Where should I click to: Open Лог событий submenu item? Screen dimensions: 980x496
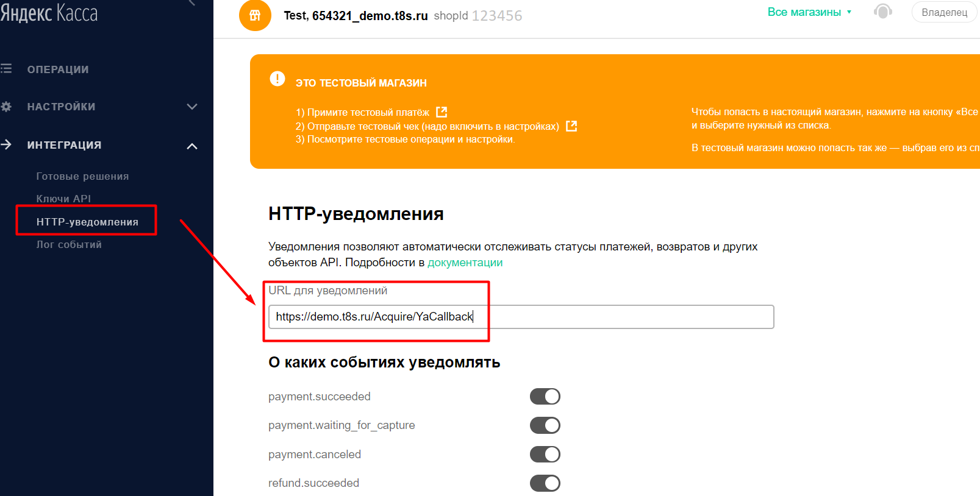coord(69,244)
